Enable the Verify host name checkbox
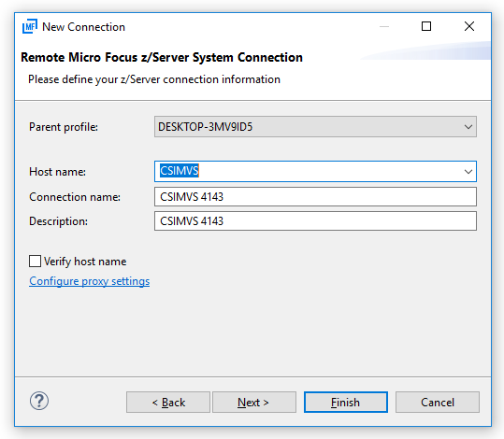Viewport: 504px width, 439px height. pyautogui.click(x=35, y=262)
